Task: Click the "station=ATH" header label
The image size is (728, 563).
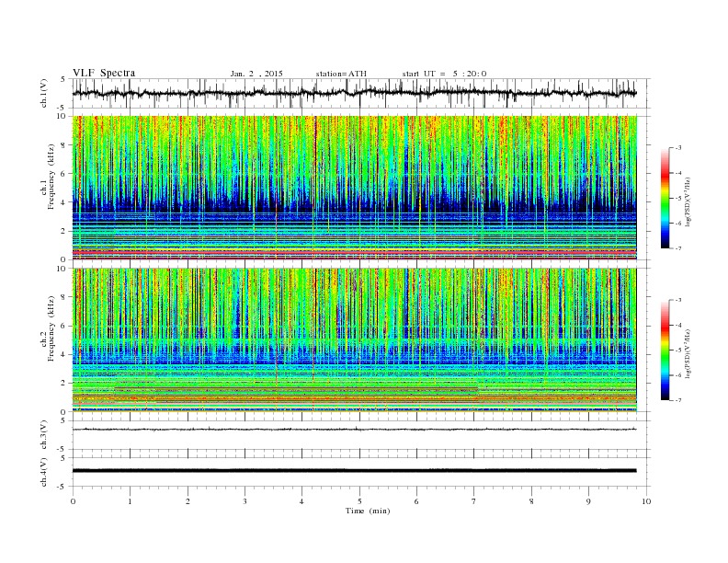Action: (x=341, y=74)
